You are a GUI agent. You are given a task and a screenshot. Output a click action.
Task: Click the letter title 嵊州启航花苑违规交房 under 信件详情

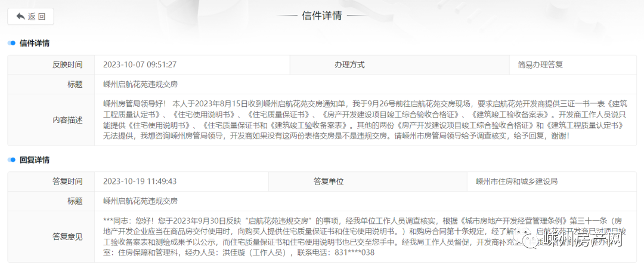[x=140, y=84]
